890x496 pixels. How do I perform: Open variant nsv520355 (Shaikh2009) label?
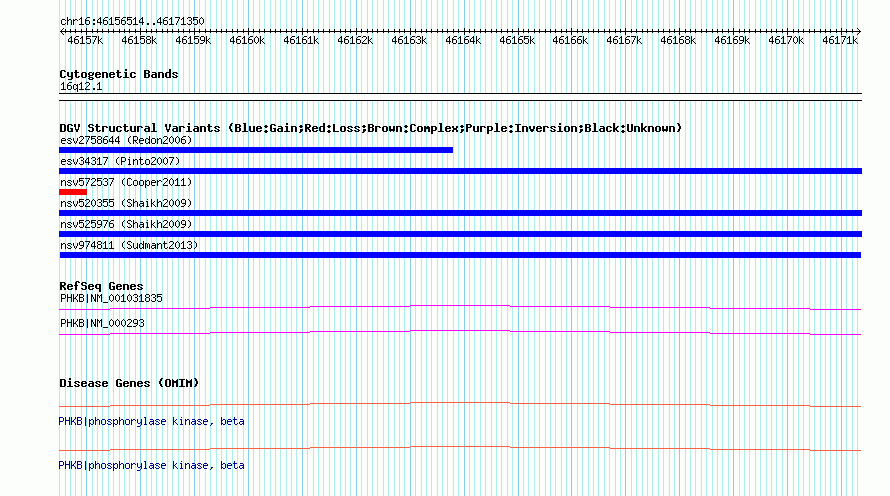click(x=126, y=203)
